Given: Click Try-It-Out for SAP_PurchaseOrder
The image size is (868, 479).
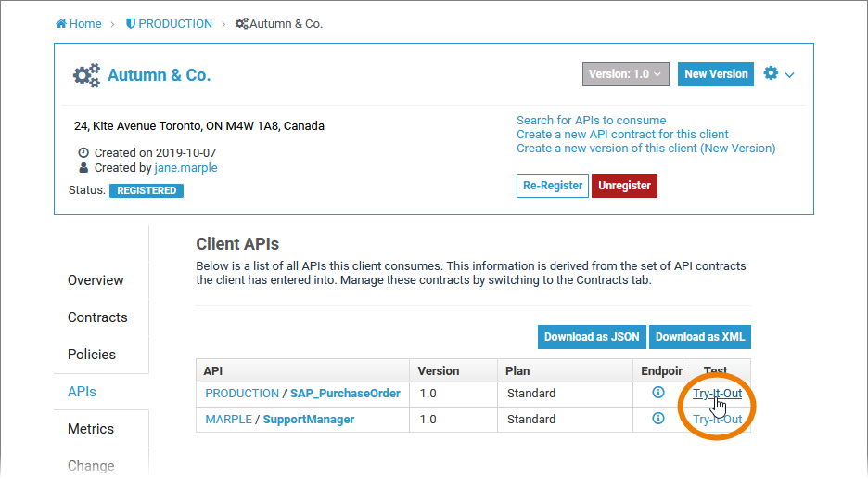Looking at the screenshot, I should point(717,394).
